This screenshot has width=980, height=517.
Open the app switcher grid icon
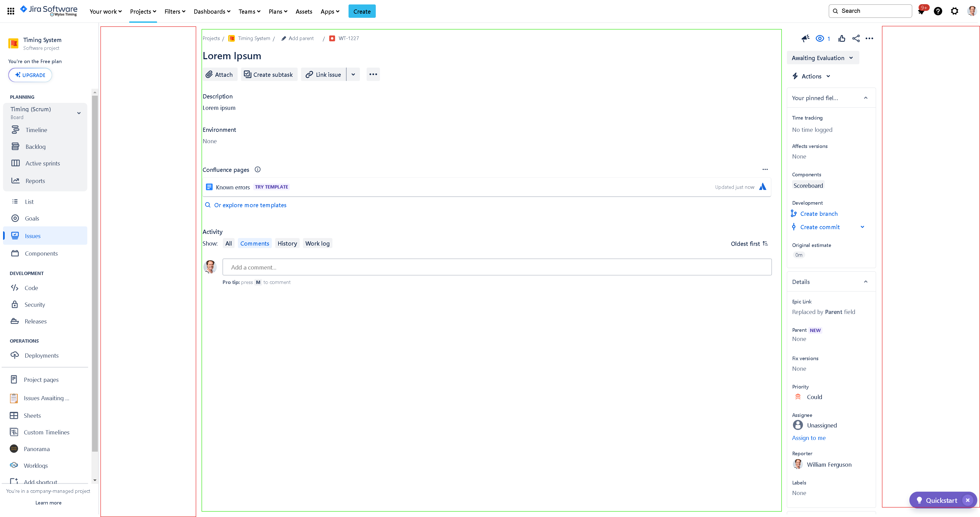[x=11, y=11]
